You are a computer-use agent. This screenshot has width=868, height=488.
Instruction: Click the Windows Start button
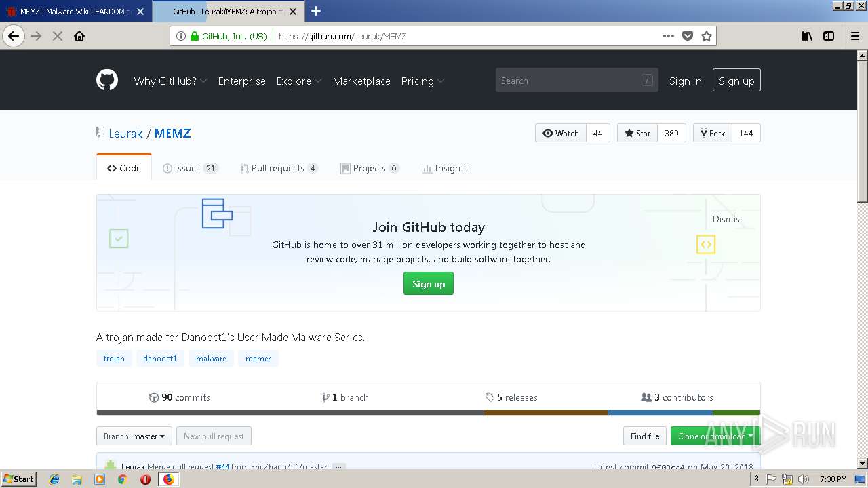click(19, 479)
